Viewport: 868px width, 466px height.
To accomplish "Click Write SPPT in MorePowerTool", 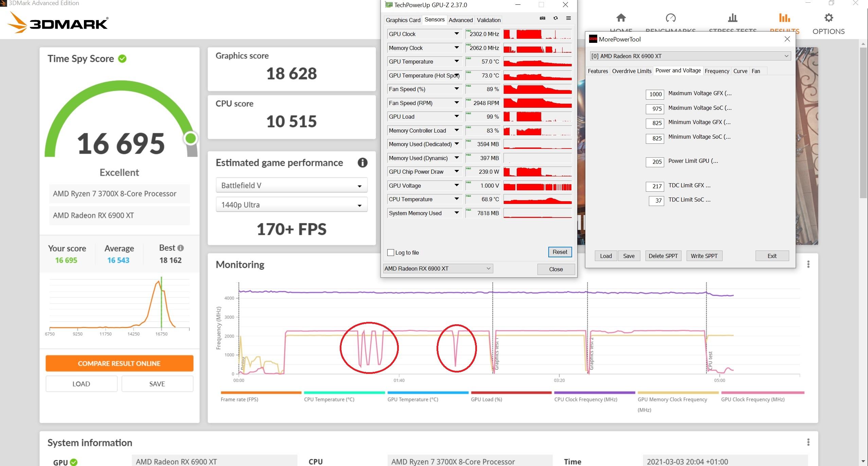I will [704, 256].
